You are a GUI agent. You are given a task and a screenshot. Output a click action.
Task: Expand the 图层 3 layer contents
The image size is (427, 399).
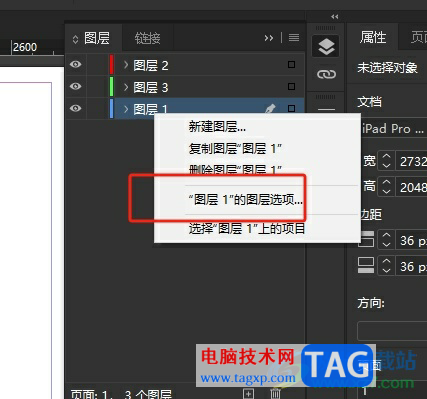(126, 87)
